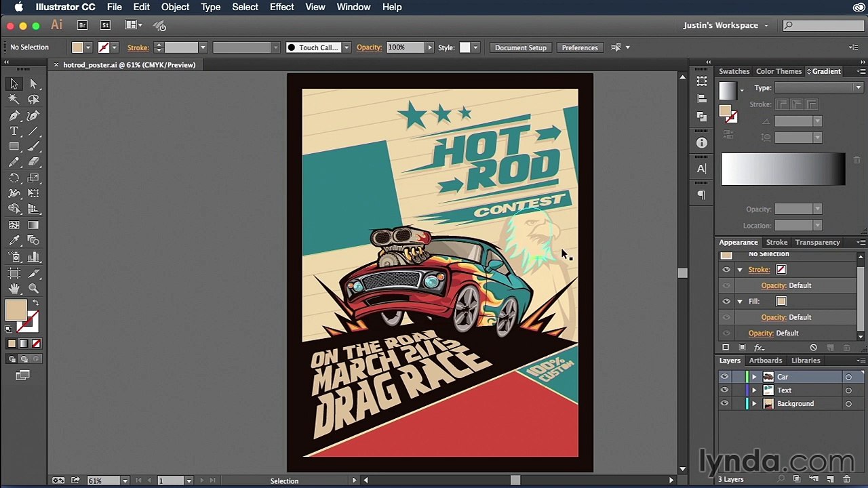The height and width of the screenshot is (488, 868).
Task: Expand the Car layer contents
Action: (754, 377)
